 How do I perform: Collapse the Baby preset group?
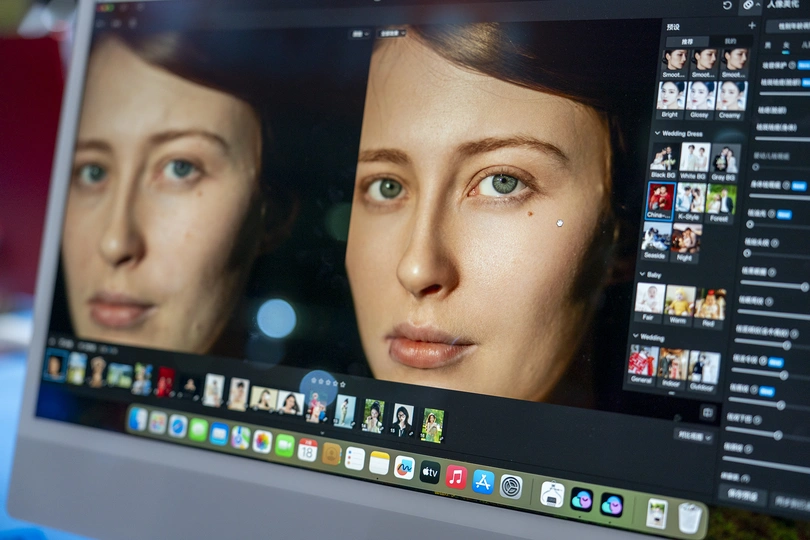pos(642,274)
